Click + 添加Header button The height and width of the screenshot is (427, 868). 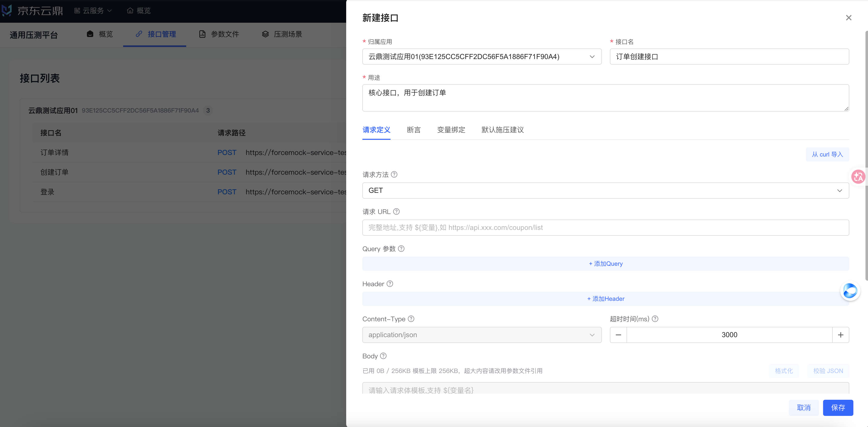pyautogui.click(x=605, y=299)
